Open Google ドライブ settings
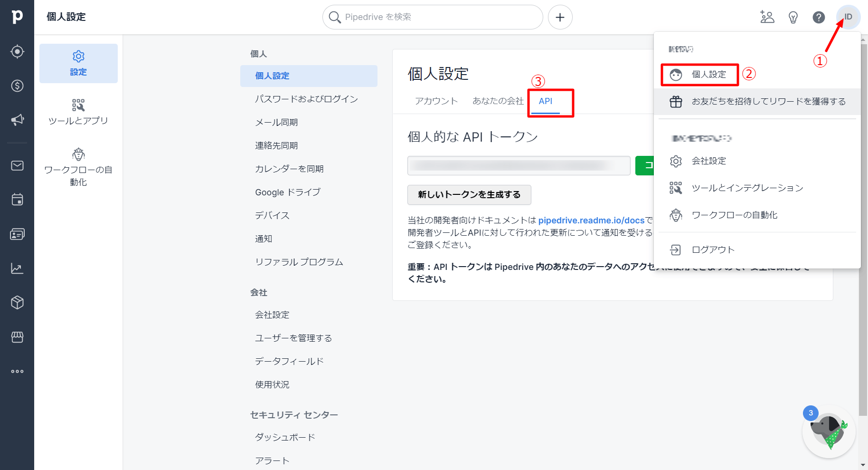The width and height of the screenshot is (868, 470). click(309, 192)
